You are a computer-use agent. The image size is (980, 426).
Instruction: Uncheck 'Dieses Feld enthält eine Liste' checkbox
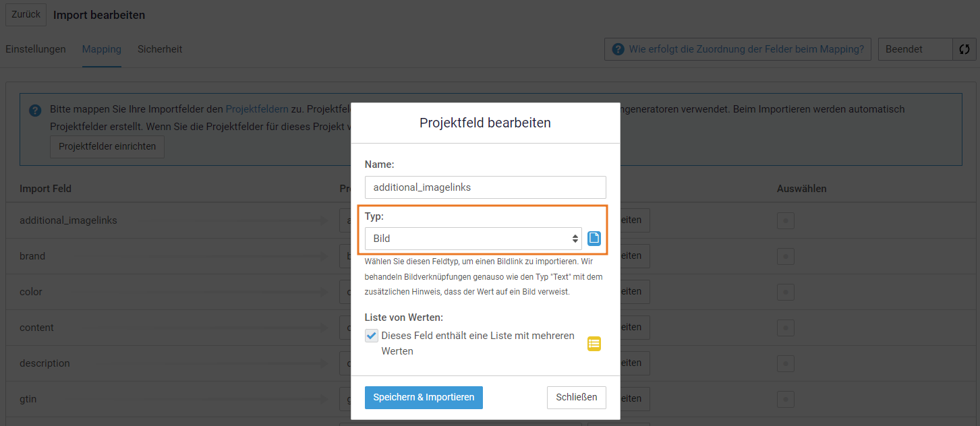click(x=372, y=336)
